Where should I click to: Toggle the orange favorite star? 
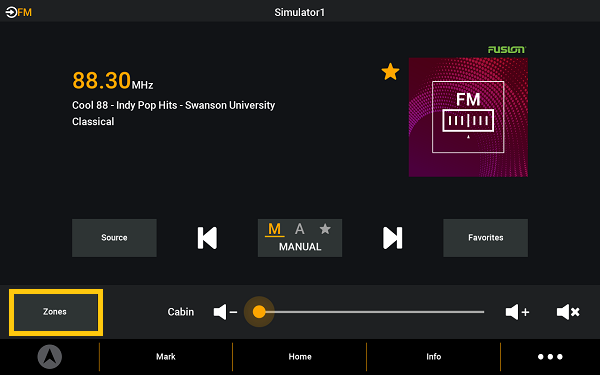(390, 72)
